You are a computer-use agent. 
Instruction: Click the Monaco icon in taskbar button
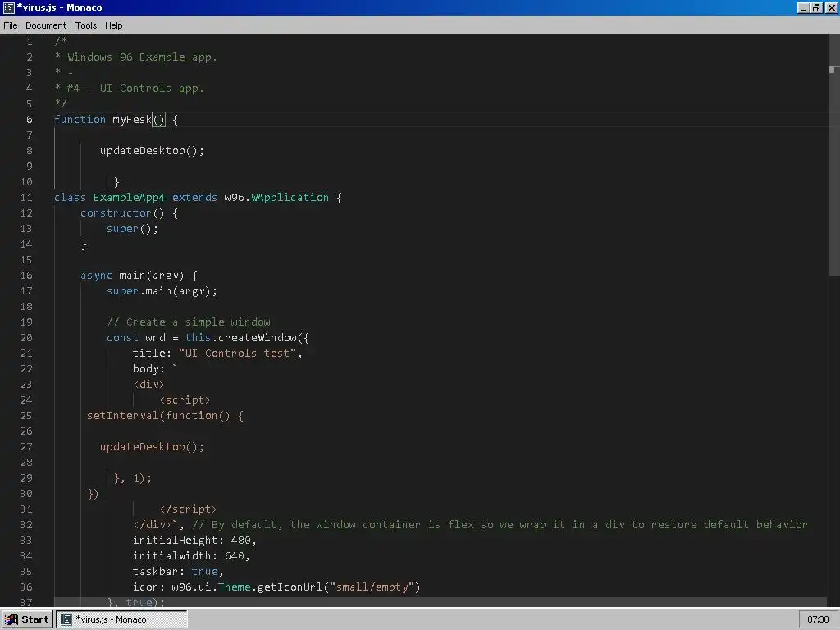[x=66, y=619]
